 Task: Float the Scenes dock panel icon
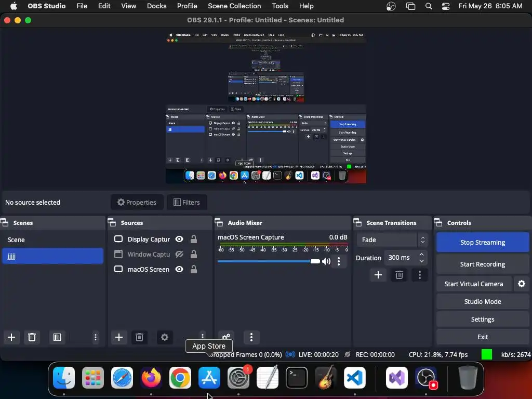(x=5, y=223)
